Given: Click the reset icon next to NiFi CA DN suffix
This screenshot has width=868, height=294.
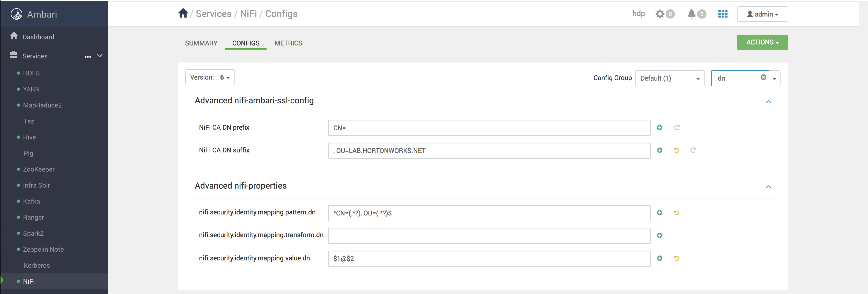Looking at the screenshot, I should 677,150.
